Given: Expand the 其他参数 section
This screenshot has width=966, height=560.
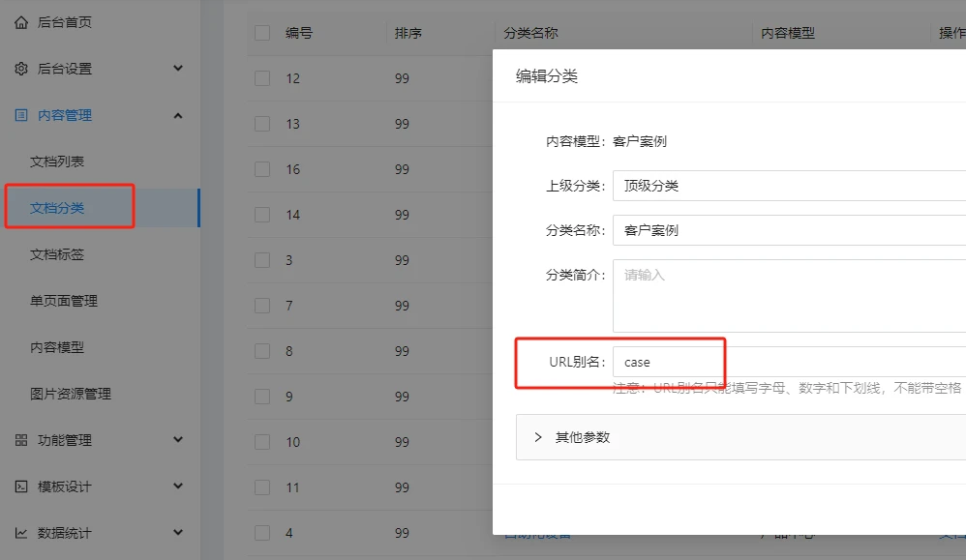Looking at the screenshot, I should tap(539, 437).
